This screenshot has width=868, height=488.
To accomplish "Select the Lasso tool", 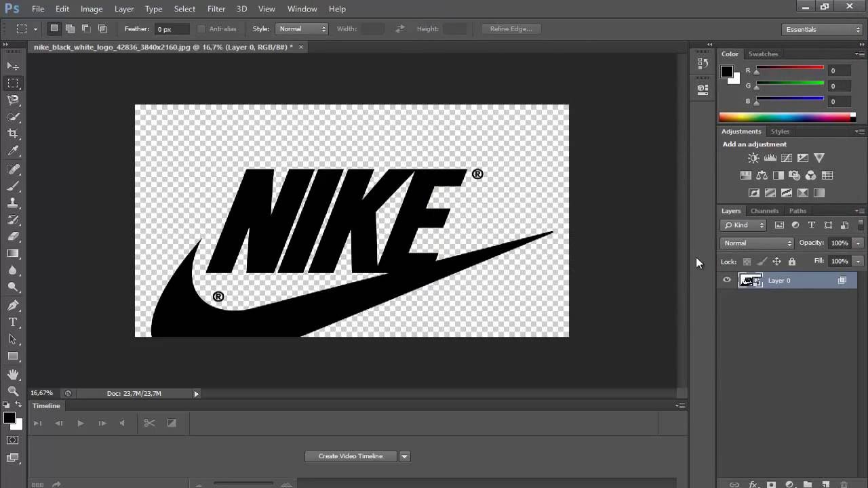I will [x=13, y=100].
